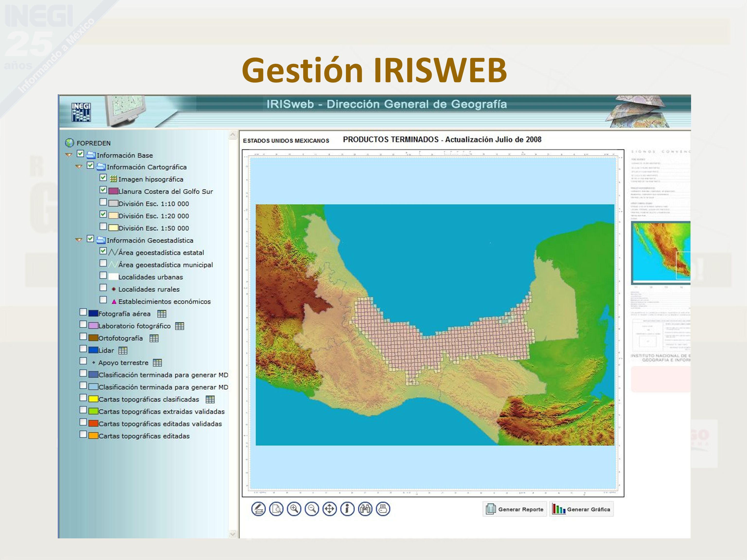747x560 pixels.
Task: Click the FOPREDEN root label
Action: pyautogui.click(x=94, y=143)
